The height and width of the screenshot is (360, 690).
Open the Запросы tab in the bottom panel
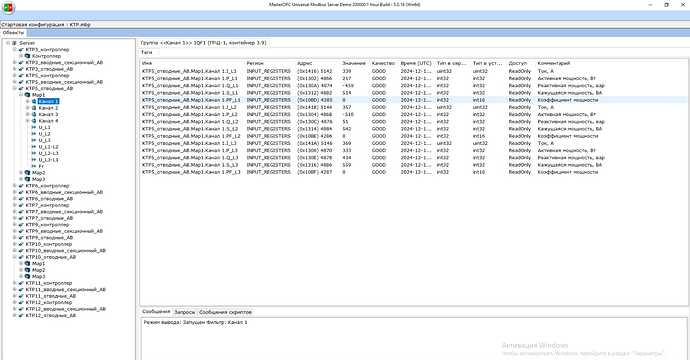pos(184,312)
